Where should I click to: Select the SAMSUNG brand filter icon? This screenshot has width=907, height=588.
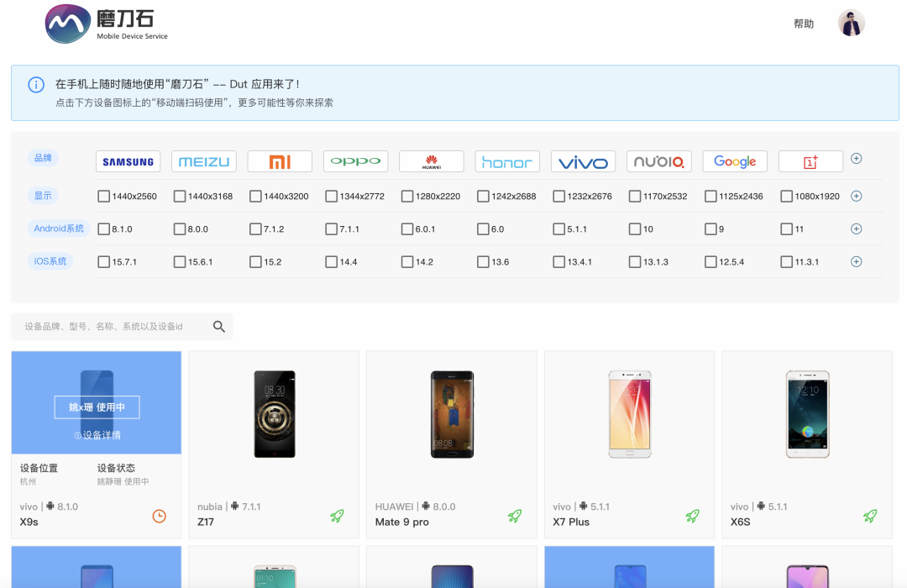click(x=128, y=160)
